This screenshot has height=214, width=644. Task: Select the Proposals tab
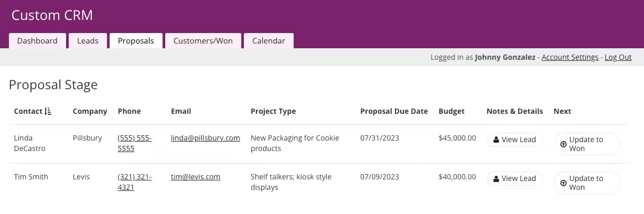[x=136, y=41]
